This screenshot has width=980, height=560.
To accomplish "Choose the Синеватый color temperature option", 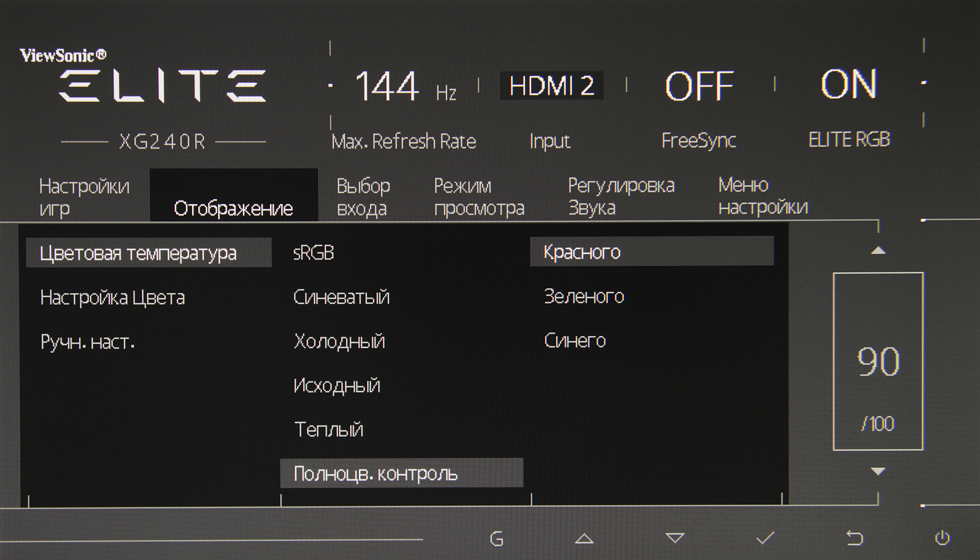I will tap(341, 297).
